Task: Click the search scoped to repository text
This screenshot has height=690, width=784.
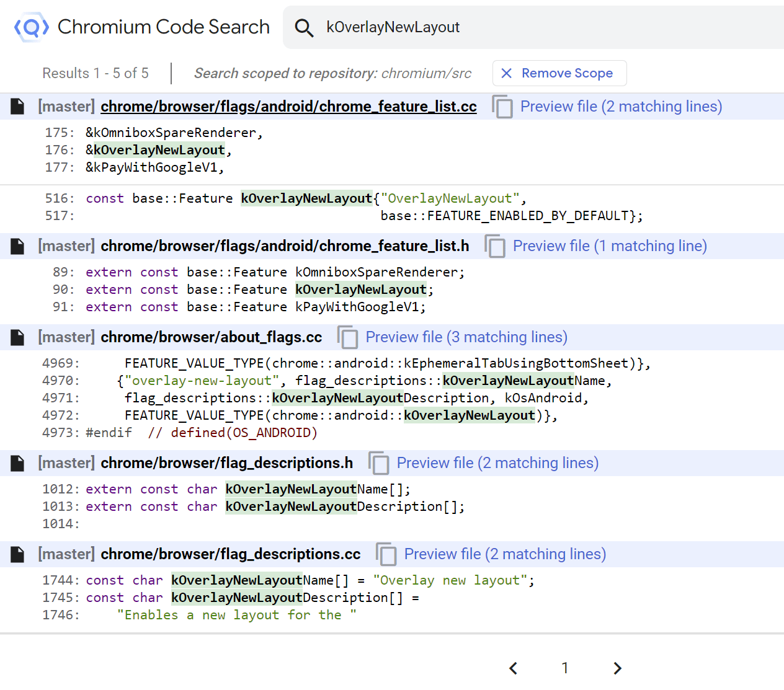Action: (x=333, y=73)
